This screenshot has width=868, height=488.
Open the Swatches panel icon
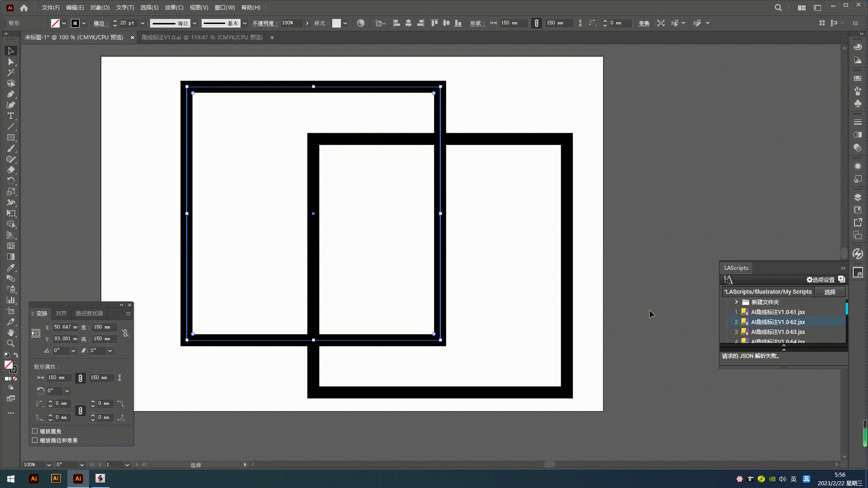(x=858, y=78)
